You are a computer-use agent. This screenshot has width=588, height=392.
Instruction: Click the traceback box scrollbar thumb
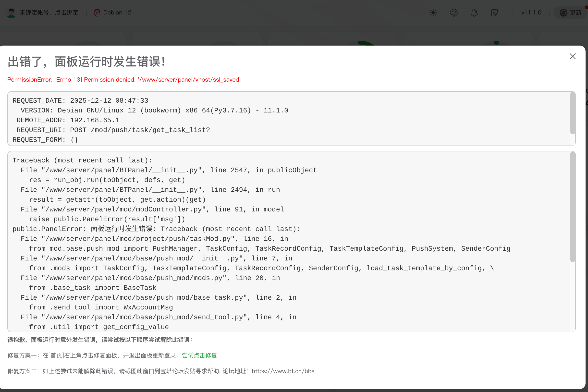click(x=573, y=207)
